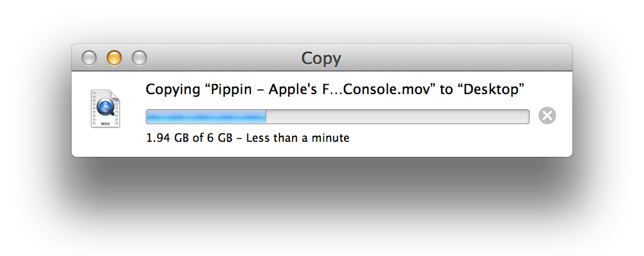Cancel the copy with the X button
644x256 pixels.
(x=547, y=116)
